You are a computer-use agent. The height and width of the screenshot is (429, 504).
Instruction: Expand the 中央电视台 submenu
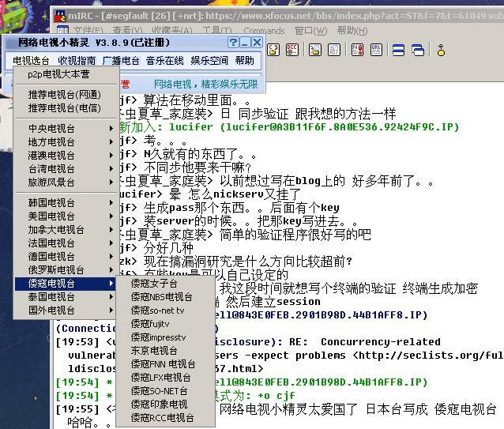[66, 129]
